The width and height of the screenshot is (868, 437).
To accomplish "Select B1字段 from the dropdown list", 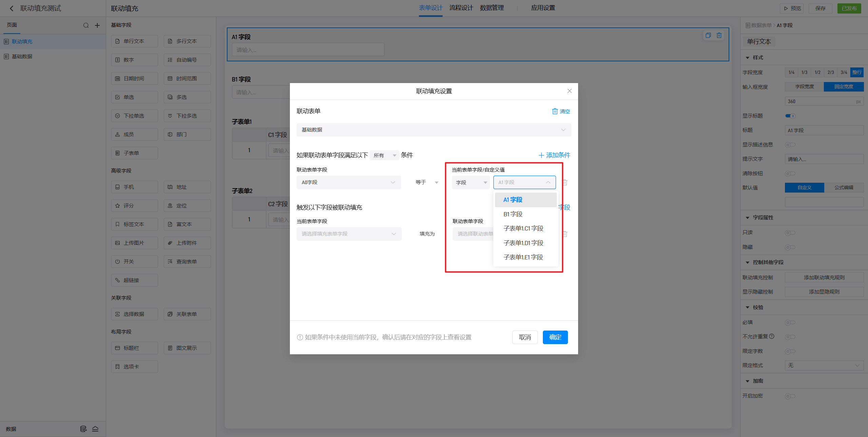I will click(x=513, y=214).
